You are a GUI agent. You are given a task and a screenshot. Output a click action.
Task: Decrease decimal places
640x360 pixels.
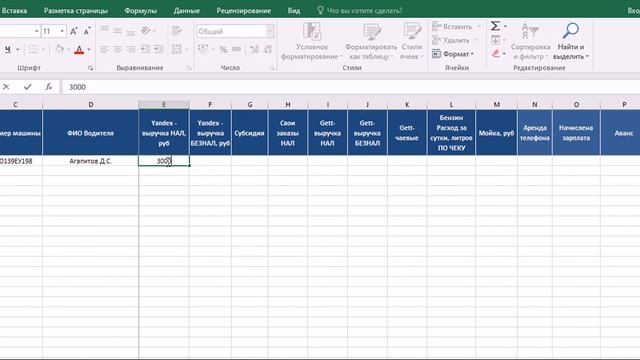click(x=268, y=50)
